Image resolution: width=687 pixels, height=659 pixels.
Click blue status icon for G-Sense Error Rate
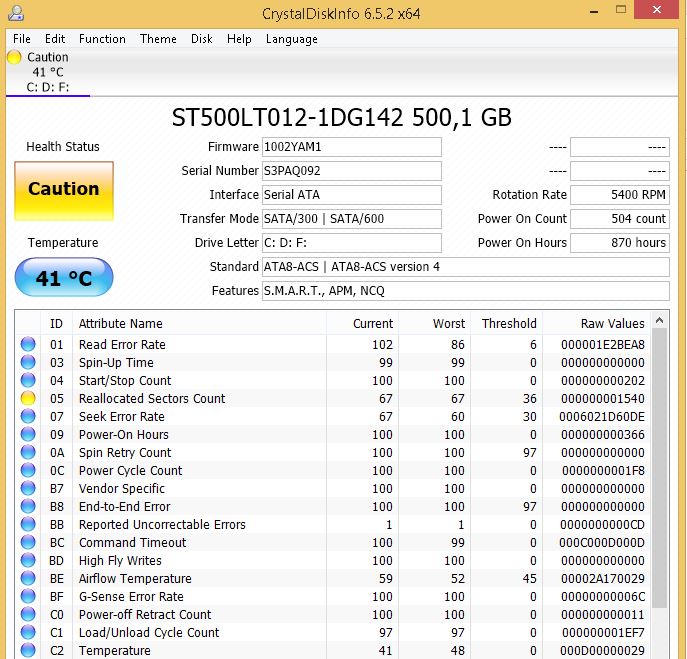click(28, 596)
